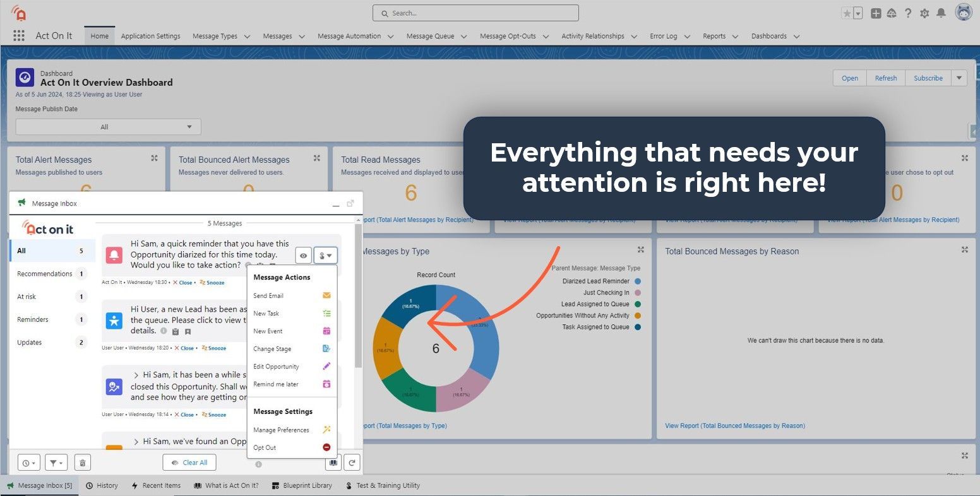Image resolution: width=980 pixels, height=496 pixels.
Task: Open the Message Queue tab chevron
Action: click(x=463, y=37)
